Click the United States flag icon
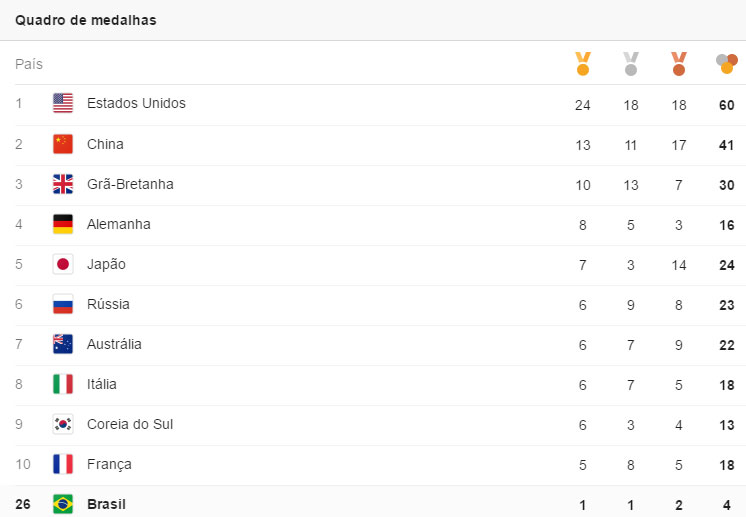Screen dimensions: 746x517 tap(63, 103)
